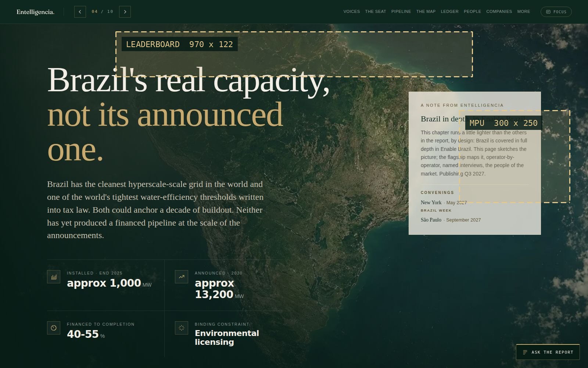Click the bar chart icon beside Installed
This screenshot has height=368, width=588.
click(54, 277)
